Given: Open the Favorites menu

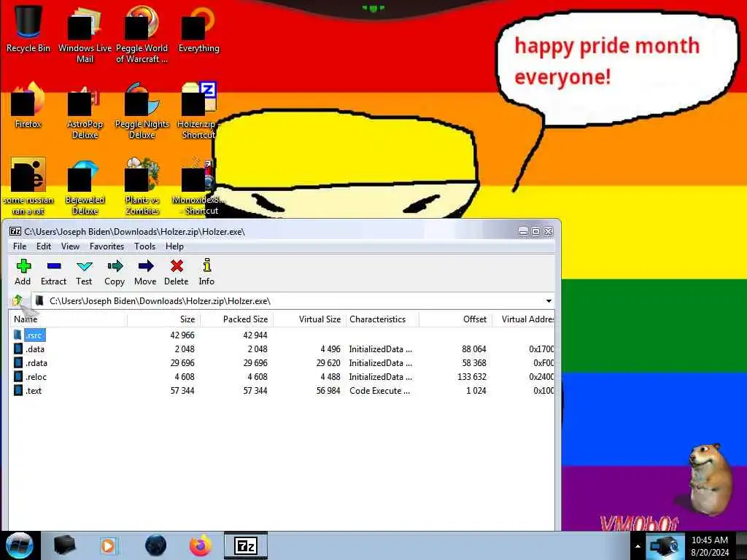Looking at the screenshot, I should [x=107, y=246].
